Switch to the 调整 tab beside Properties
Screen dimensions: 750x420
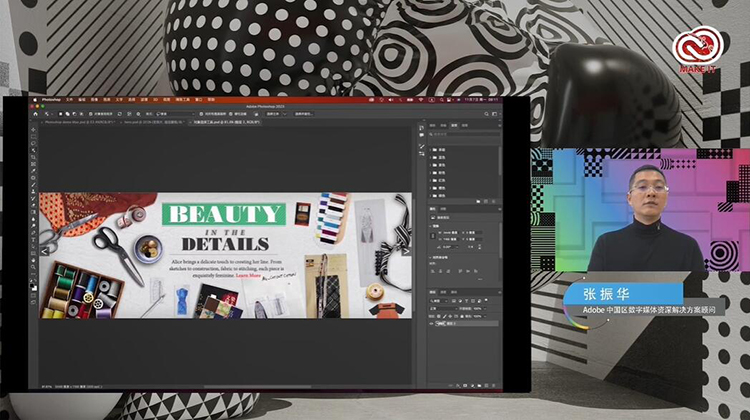(x=443, y=209)
